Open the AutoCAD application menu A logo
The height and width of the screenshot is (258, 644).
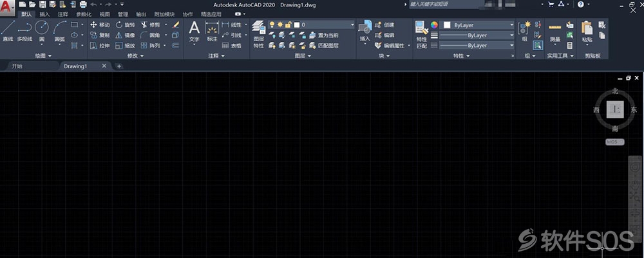point(7,6)
